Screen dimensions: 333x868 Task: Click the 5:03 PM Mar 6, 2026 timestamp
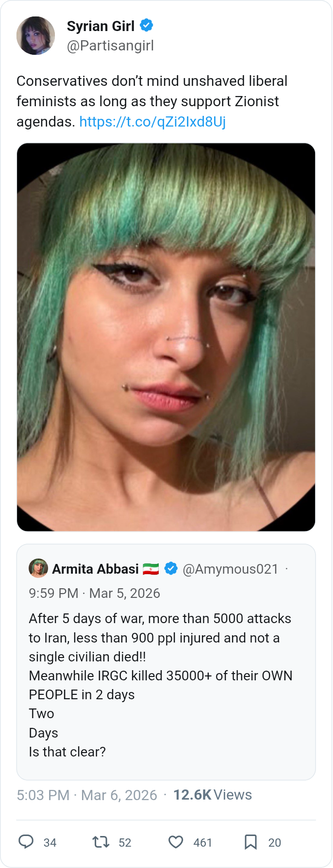[87, 795]
